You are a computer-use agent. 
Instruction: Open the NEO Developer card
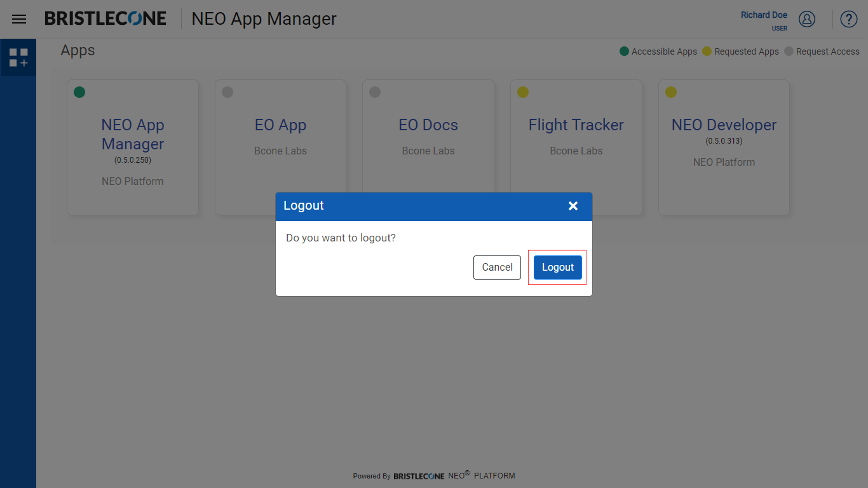[724, 147]
